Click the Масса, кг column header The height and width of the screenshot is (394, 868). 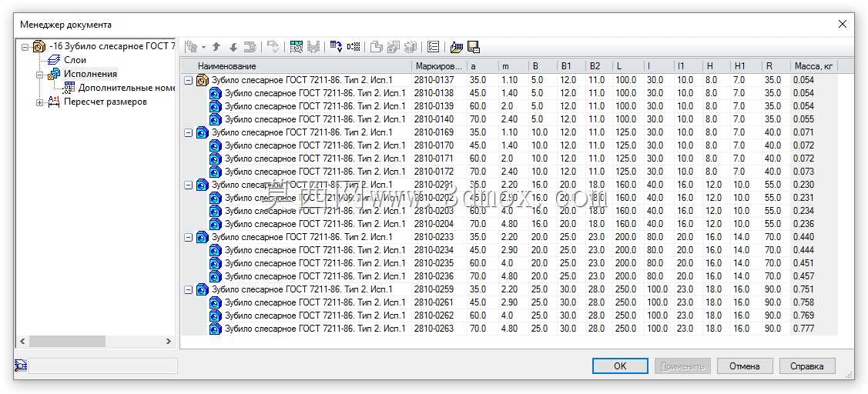[814, 66]
